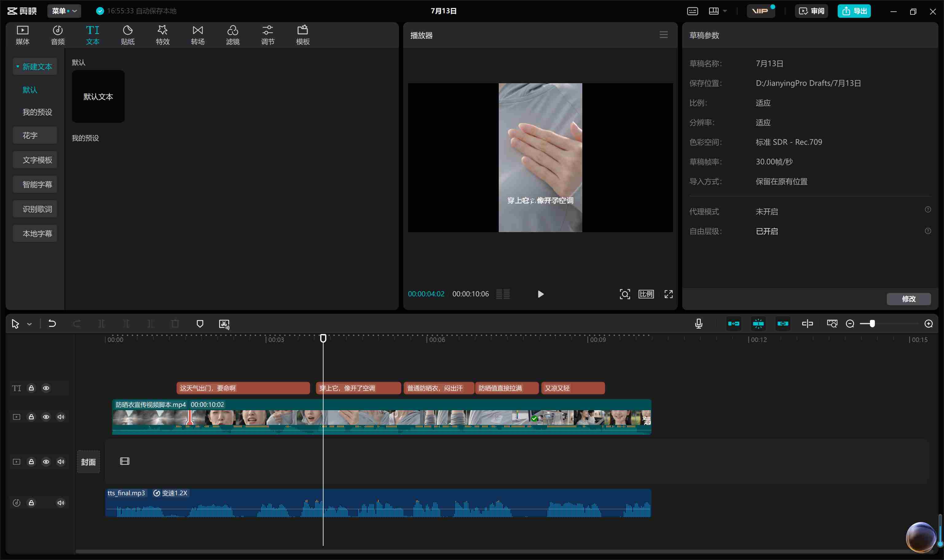Hide the text subtitle track
Screen dimensions: 944x560
[46, 388]
